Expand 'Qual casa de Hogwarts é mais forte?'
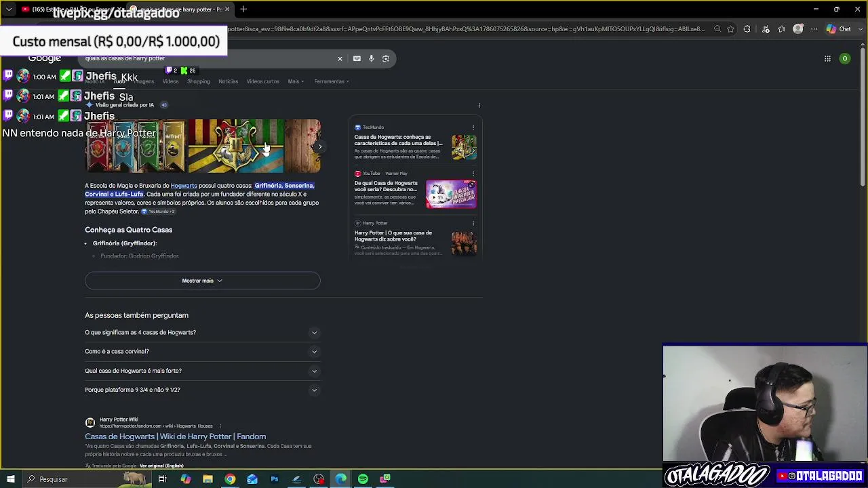The width and height of the screenshot is (868, 488). pyautogui.click(x=202, y=371)
